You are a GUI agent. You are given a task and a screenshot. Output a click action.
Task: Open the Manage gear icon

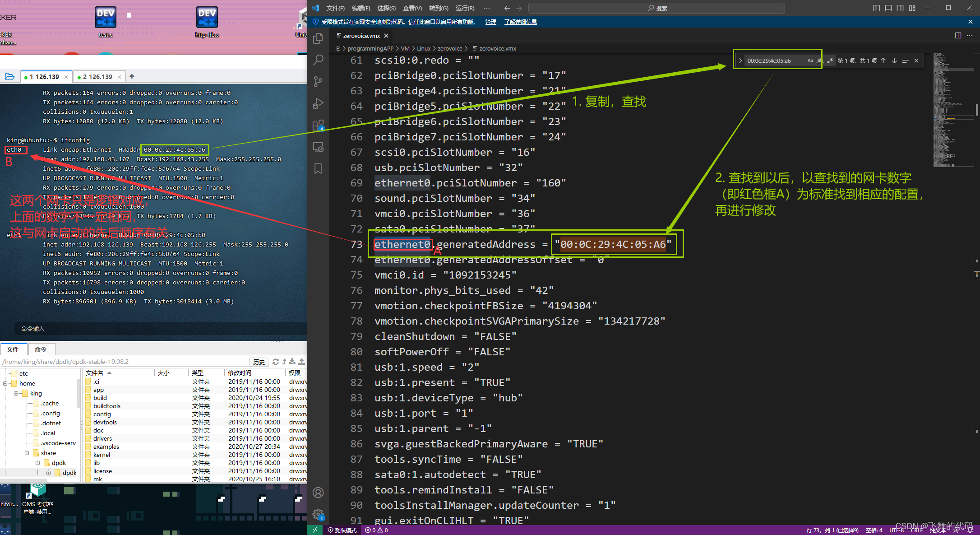tap(318, 514)
